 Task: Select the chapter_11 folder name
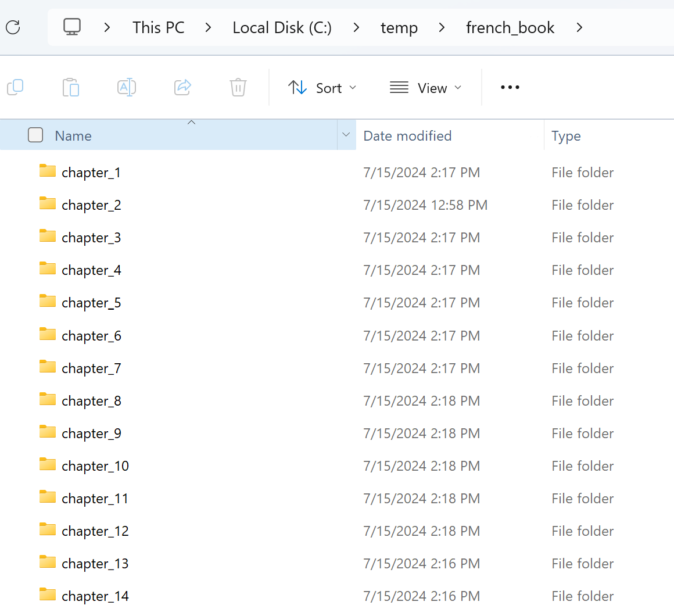(x=95, y=499)
